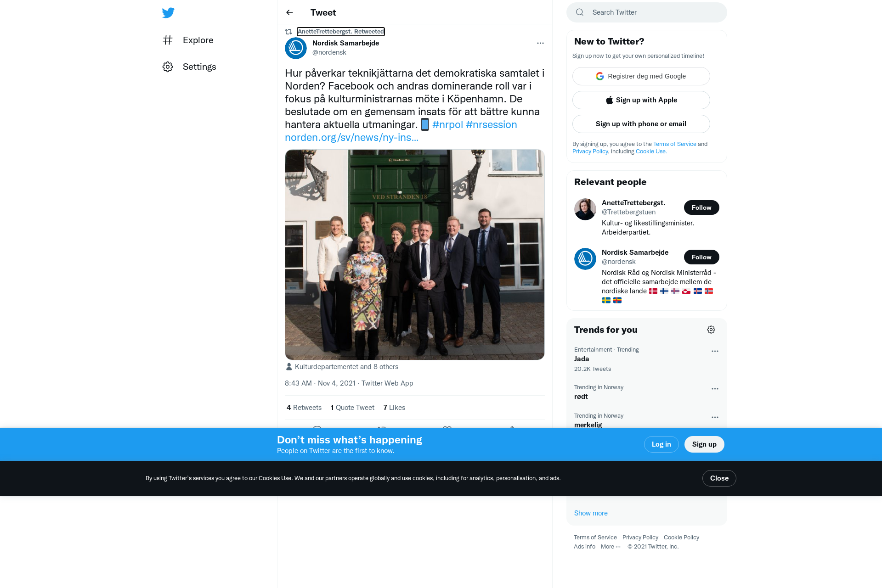Follow Nordisk Samarbejde in Relevant people
The height and width of the screenshot is (588, 882).
tap(701, 257)
